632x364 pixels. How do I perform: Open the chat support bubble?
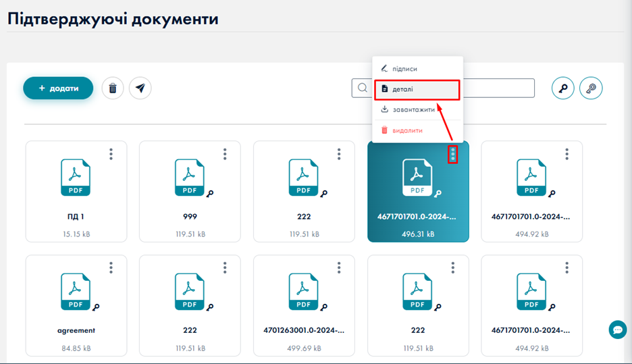click(617, 330)
